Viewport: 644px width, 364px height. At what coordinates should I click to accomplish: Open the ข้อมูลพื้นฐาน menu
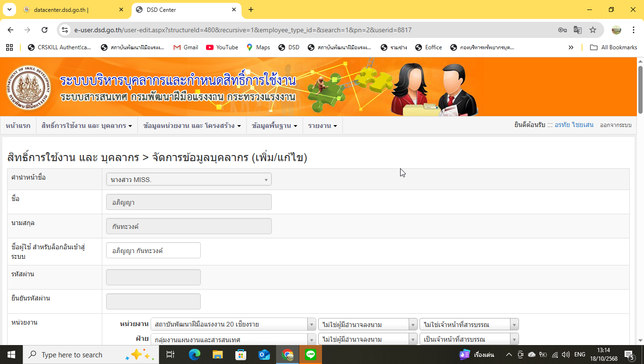[x=275, y=126]
